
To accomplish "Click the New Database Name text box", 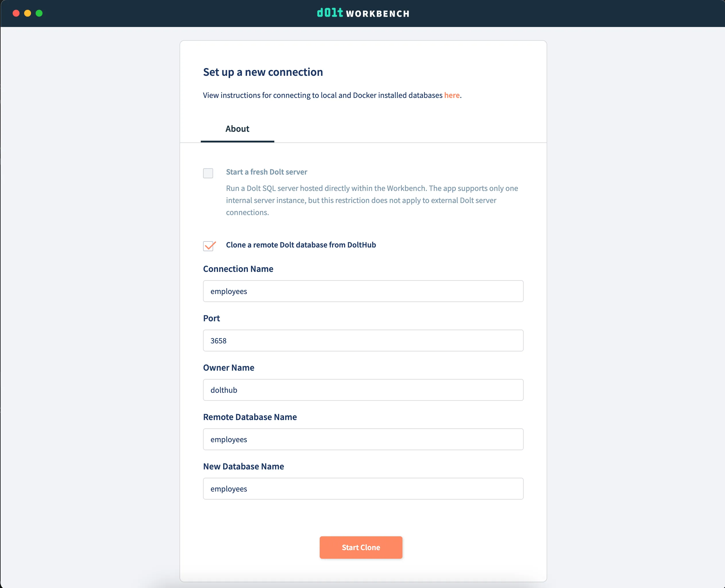I will point(363,489).
